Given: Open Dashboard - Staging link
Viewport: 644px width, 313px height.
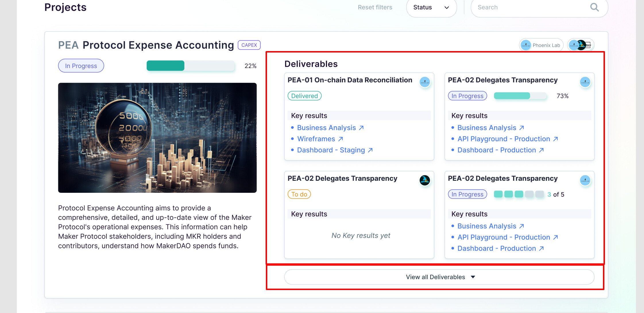Looking at the screenshot, I should pyautogui.click(x=331, y=150).
